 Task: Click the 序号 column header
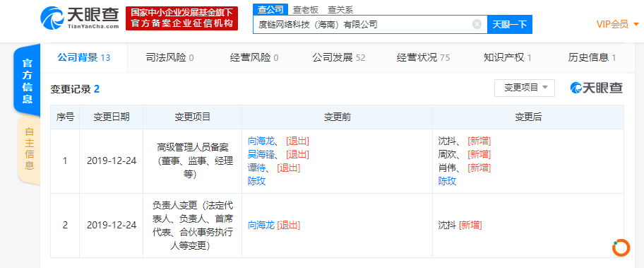pyautogui.click(x=65, y=117)
